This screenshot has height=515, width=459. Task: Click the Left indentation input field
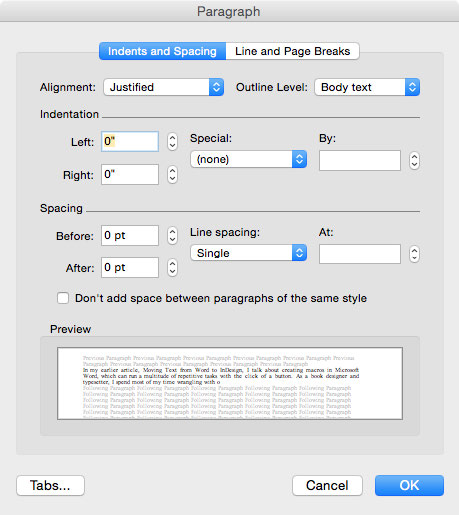(130, 141)
